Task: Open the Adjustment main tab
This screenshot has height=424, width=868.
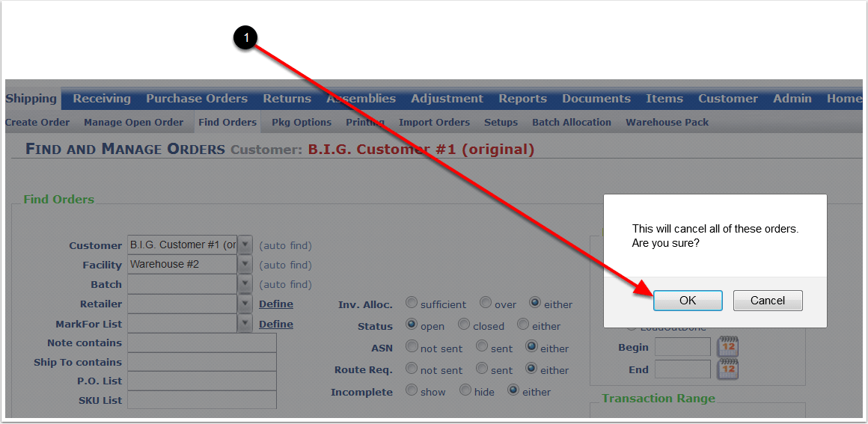Action: [447, 99]
